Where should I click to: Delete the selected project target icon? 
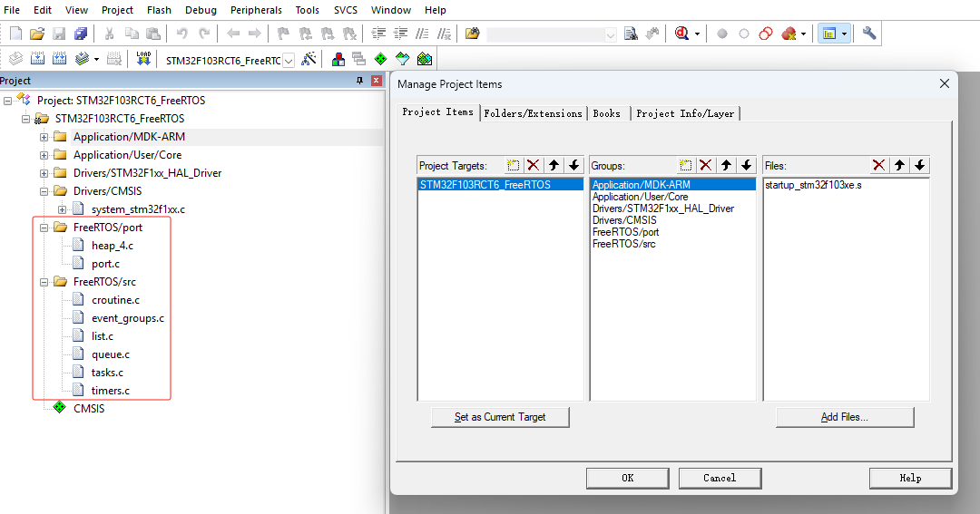pos(534,166)
